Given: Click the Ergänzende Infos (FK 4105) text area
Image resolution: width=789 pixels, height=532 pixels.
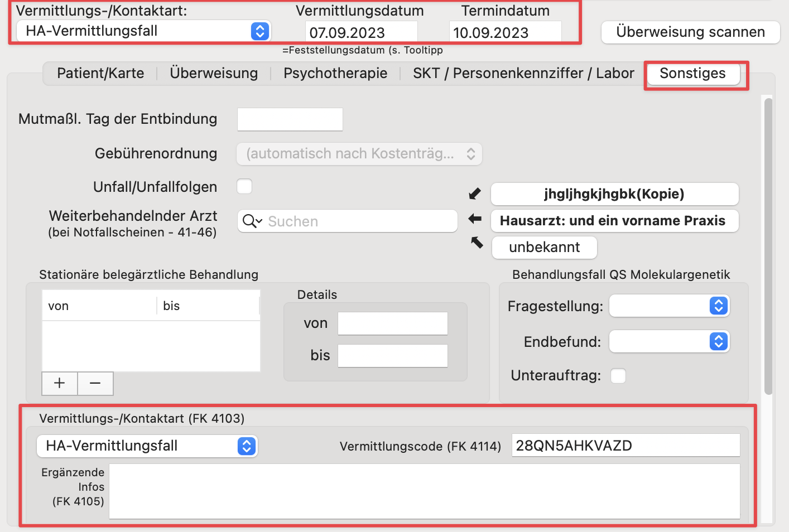Looking at the screenshot, I should [425, 491].
